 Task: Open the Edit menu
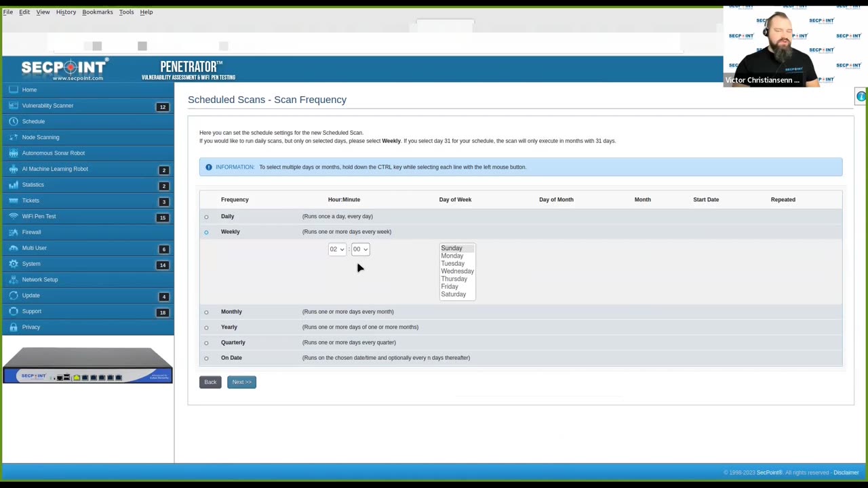pyautogui.click(x=24, y=12)
